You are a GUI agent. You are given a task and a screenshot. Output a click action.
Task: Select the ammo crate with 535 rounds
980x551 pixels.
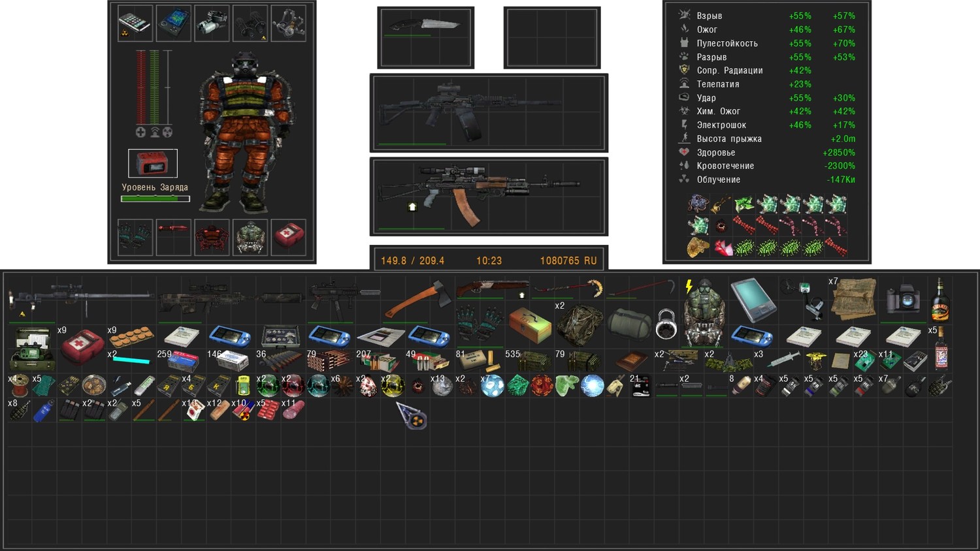coord(530,362)
